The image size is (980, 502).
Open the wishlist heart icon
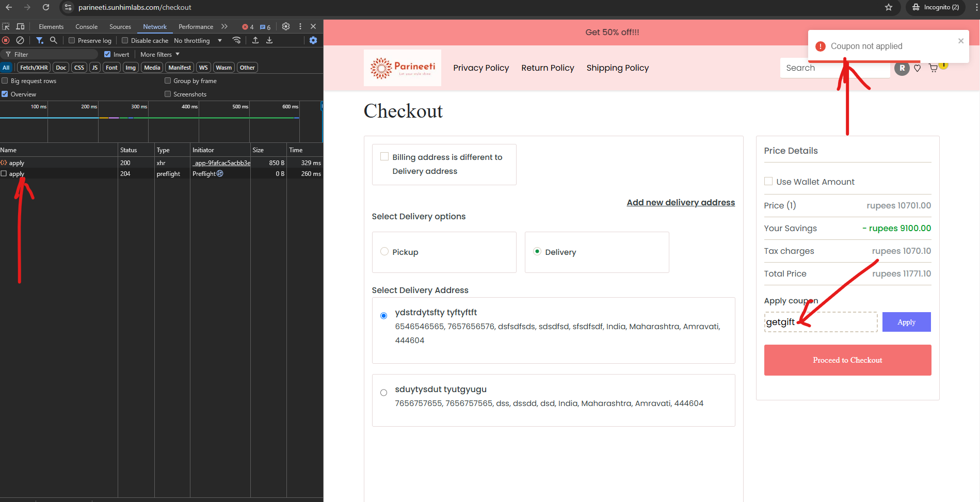point(917,68)
